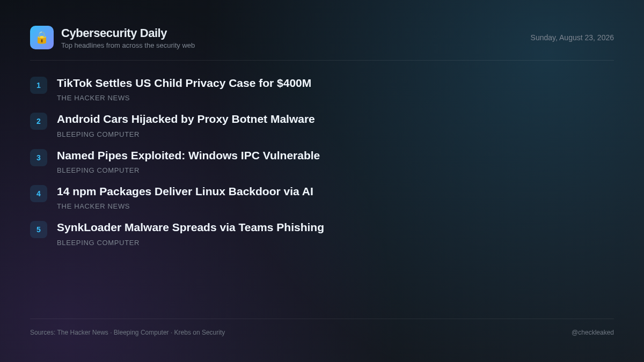
Task: Click the Cybersecurity Daily title
Action: 114,33
